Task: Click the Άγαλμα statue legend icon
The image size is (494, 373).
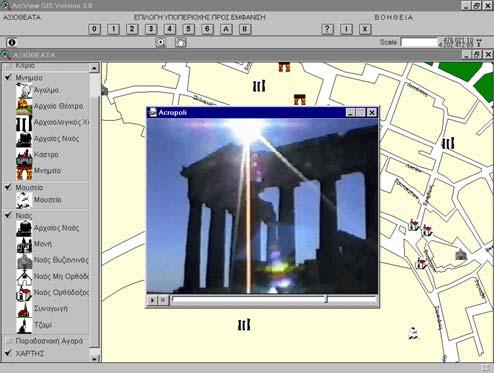Action: coord(24,90)
